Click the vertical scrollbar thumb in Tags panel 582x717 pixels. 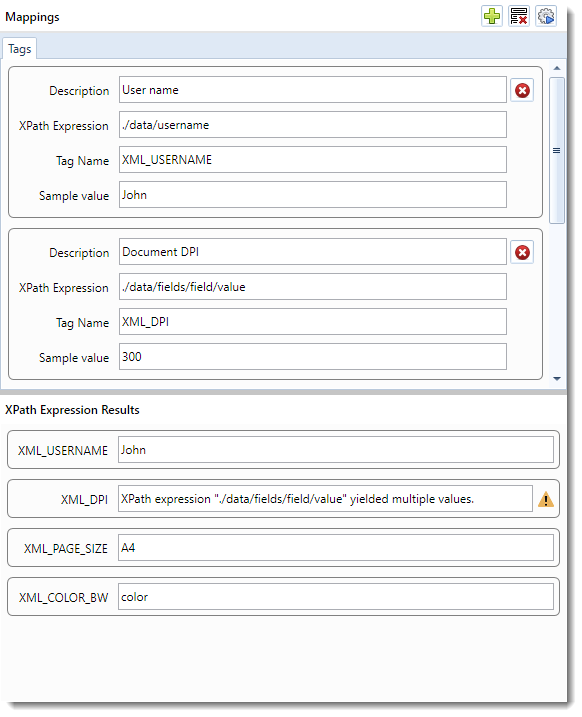557,150
